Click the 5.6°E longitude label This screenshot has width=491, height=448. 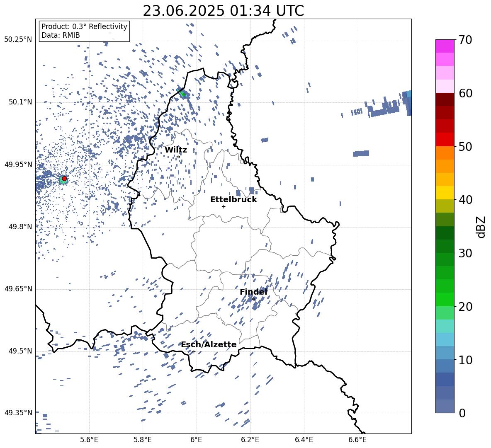click(x=89, y=440)
